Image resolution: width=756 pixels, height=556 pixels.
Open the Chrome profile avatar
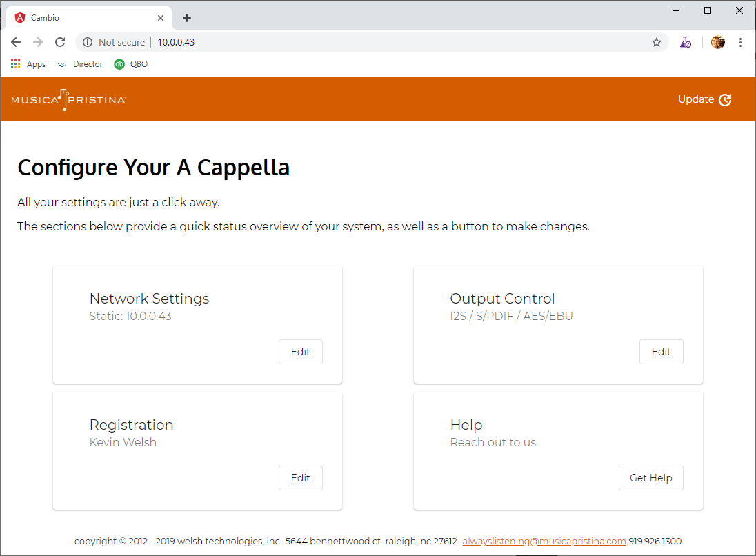[718, 42]
